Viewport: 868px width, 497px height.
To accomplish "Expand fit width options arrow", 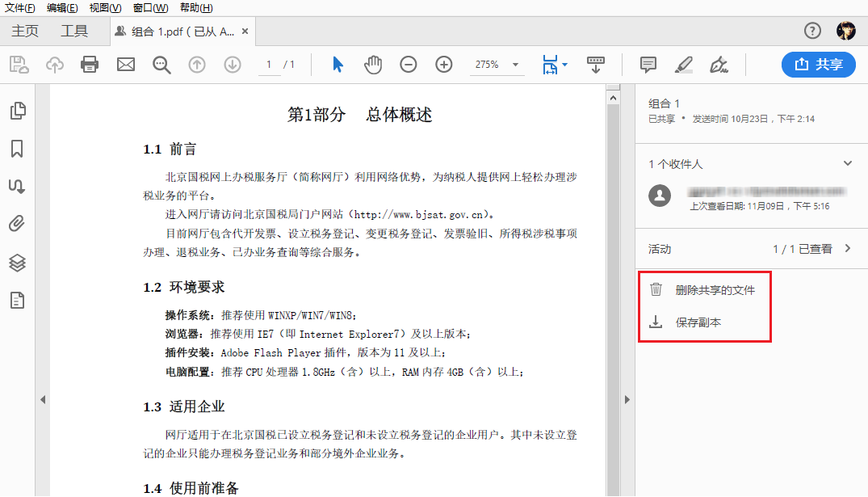I will coord(564,65).
